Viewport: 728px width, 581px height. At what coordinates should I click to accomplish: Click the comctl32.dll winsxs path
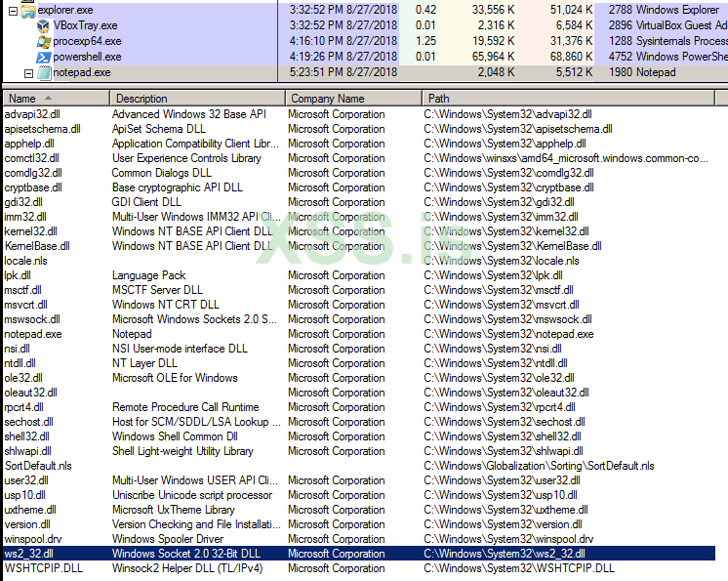566,158
